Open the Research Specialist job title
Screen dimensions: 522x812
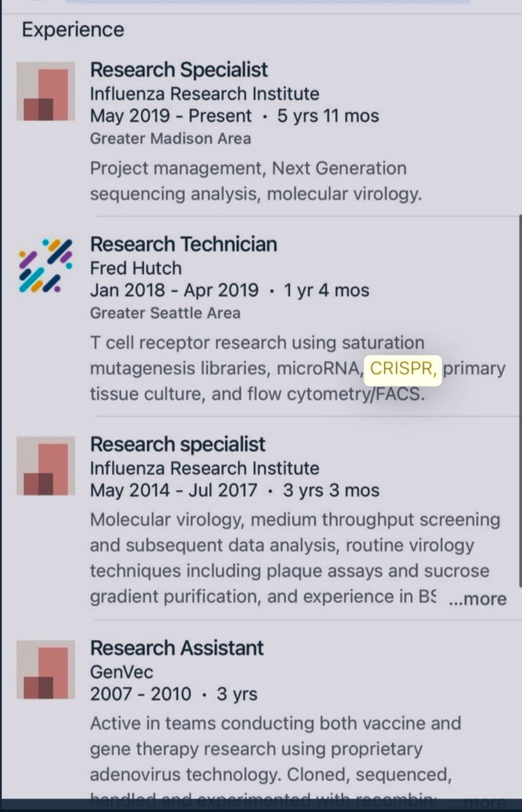(x=179, y=70)
